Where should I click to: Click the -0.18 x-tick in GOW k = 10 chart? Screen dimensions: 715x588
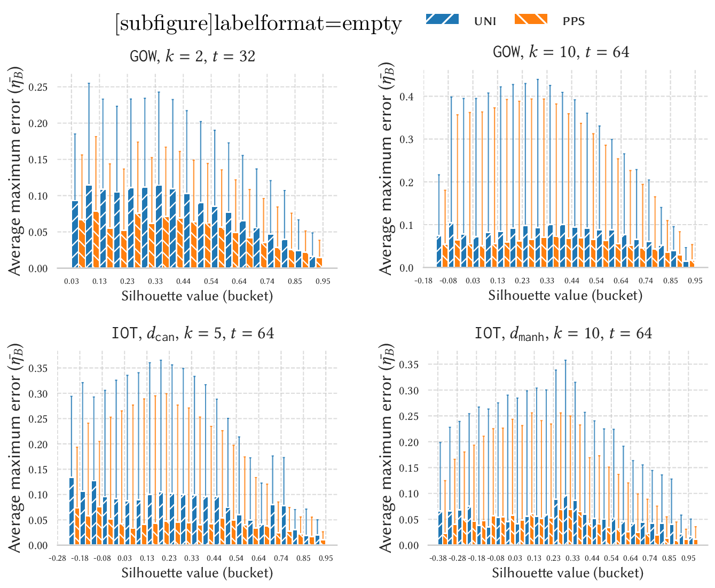pos(423,281)
